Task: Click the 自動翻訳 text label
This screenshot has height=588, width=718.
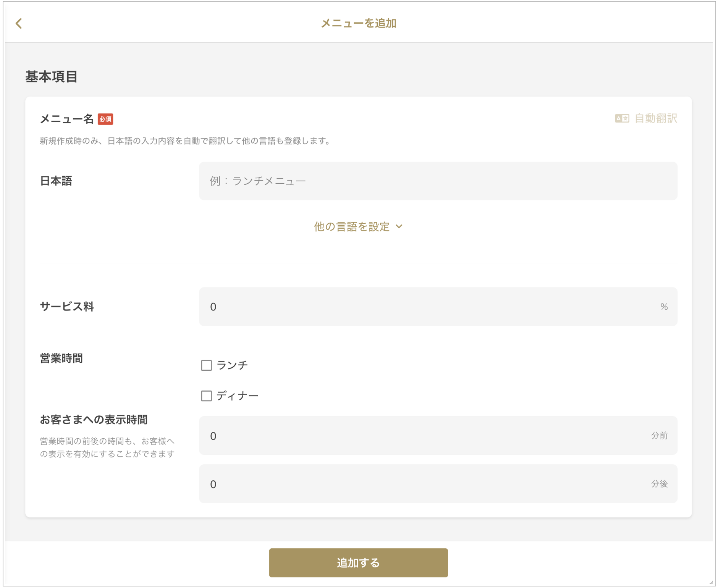Action: click(x=655, y=118)
